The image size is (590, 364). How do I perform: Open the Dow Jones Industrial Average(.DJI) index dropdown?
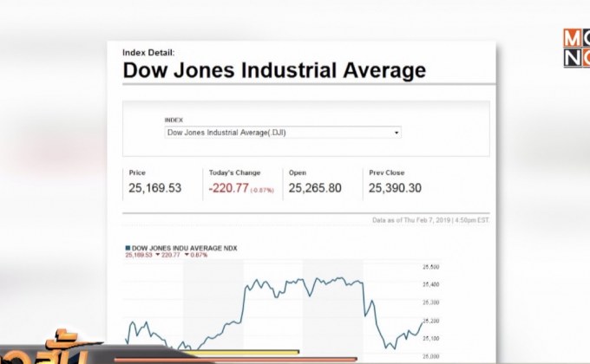(x=283, y=133)
